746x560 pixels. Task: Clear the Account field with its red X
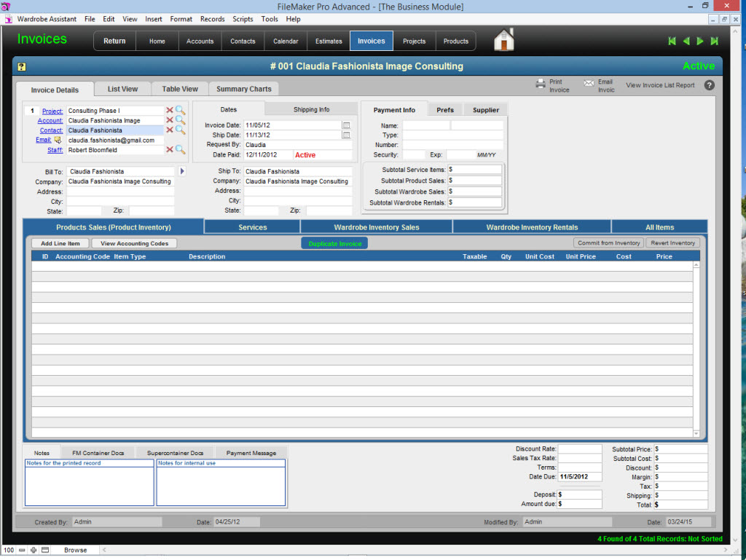tap(169, 120)
